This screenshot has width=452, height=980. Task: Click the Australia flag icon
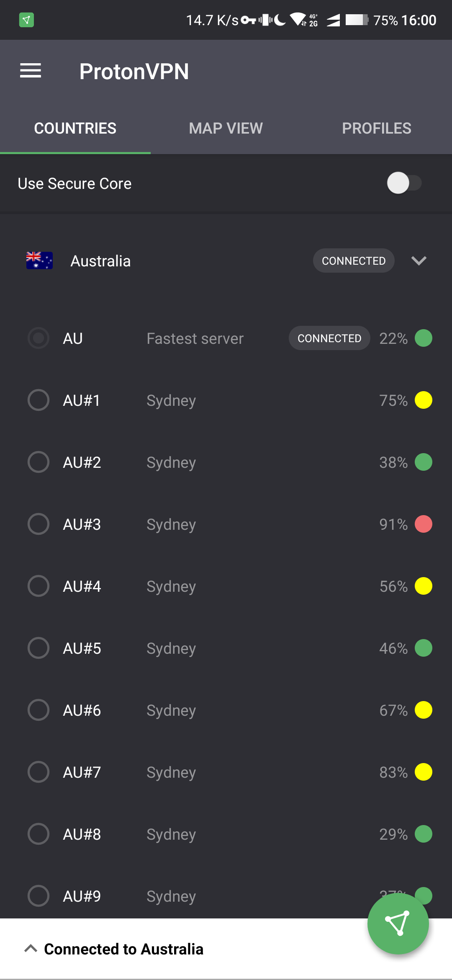click(x=39, y=260)
